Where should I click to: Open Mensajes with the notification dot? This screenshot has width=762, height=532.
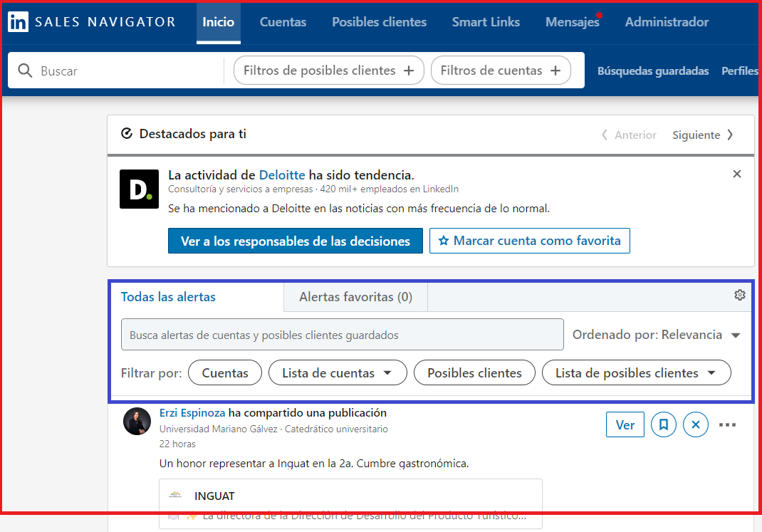click(x=573, y=22)
